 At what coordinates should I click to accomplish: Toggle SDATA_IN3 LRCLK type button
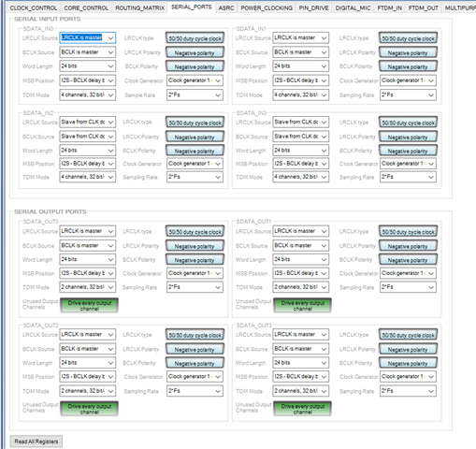click(x=408, y=123)
